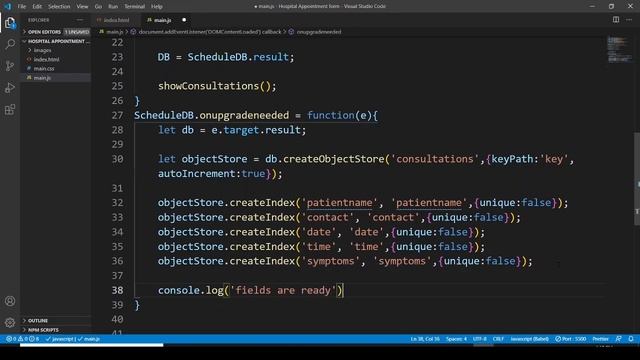The height and width of the screenshot is (360, 640).
Task: Open the Search view in activity bar
Action: pos(10,44)
